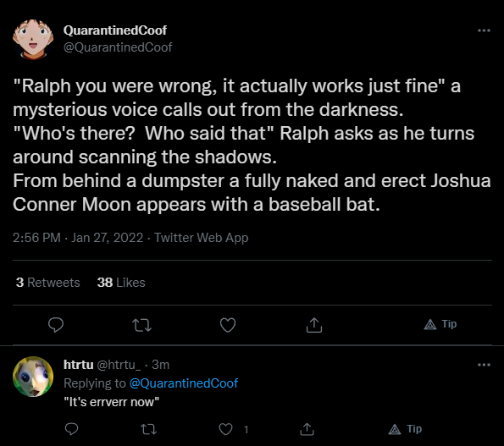Image resolution: width=504 pixels, height=446 pixels.
Task: Tip htrtu on the reply
Action: [405, 429]
